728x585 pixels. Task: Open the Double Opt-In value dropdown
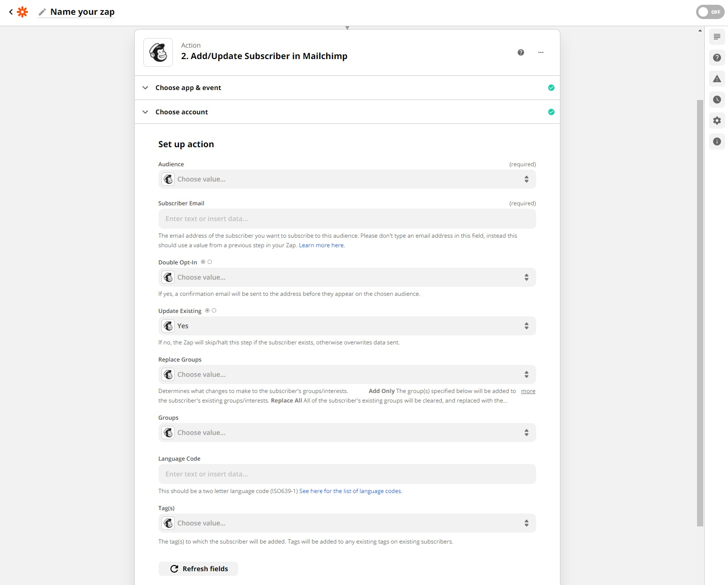[x=347, y=277]
